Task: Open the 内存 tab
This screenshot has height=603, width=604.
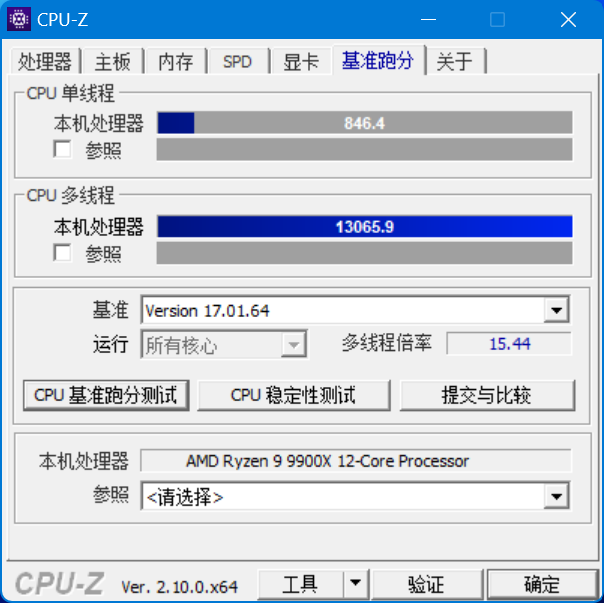Action: (176, 61)
